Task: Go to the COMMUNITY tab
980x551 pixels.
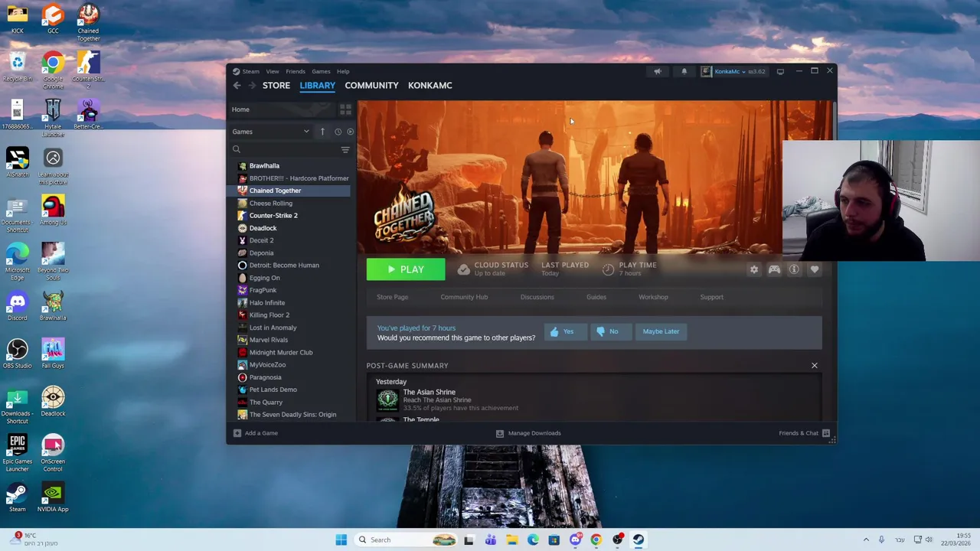Action: [x=371, y=86]
